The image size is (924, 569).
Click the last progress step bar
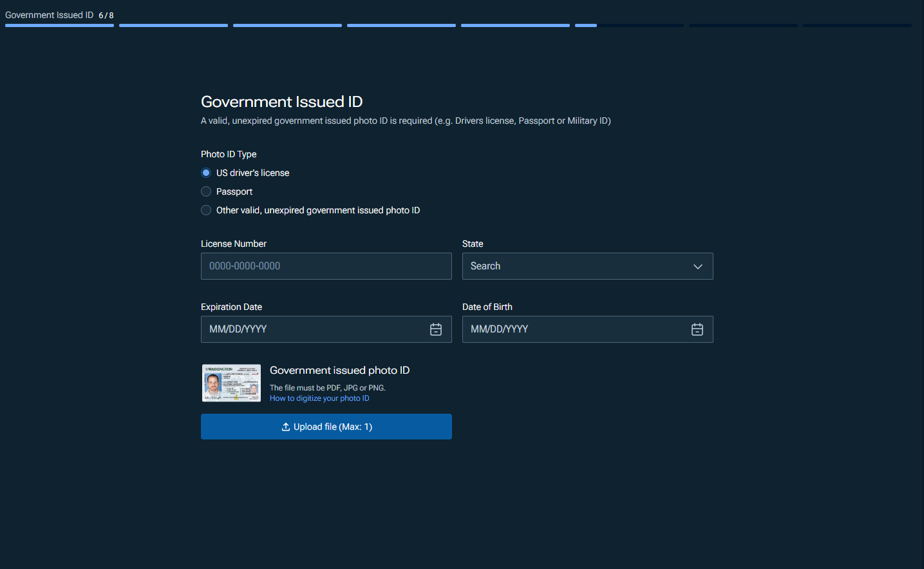coord(857,25)
